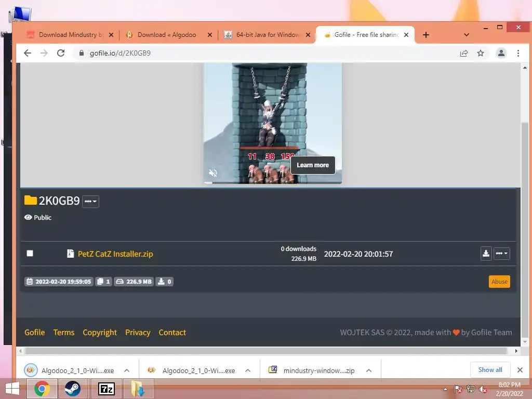
Task: Open the file row options dropdown
Action: [x=501, y=254]
